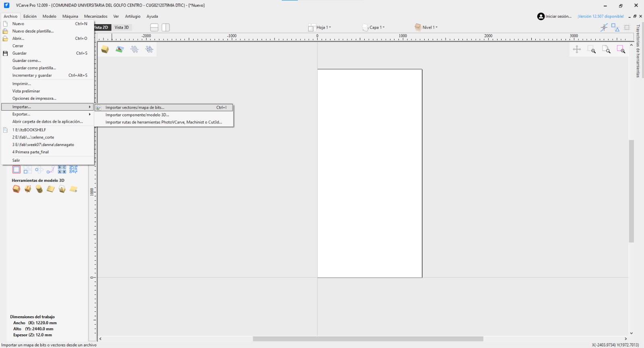Image resolution: width=644 pixels, height=348 pixels.
Task: Open recent file dannagato
Action: pyautogui.click(x=48, y=145)
